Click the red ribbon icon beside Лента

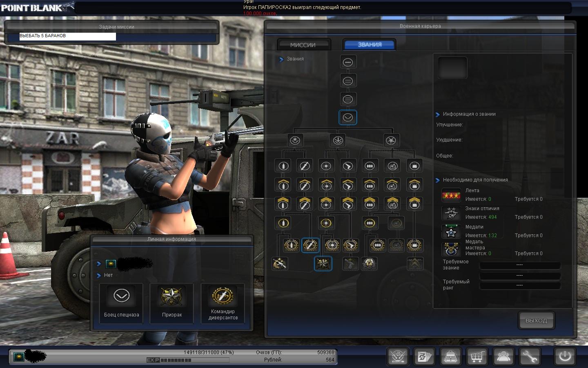tap(451, 195)
